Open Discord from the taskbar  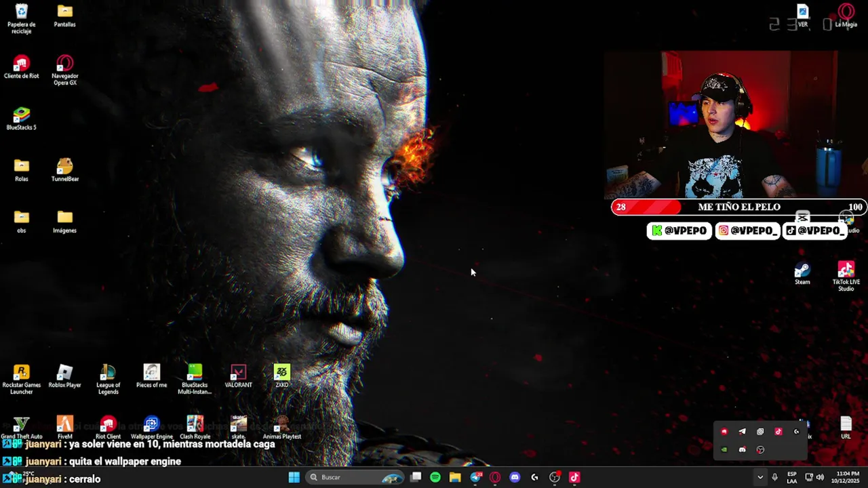coord(515,477)
